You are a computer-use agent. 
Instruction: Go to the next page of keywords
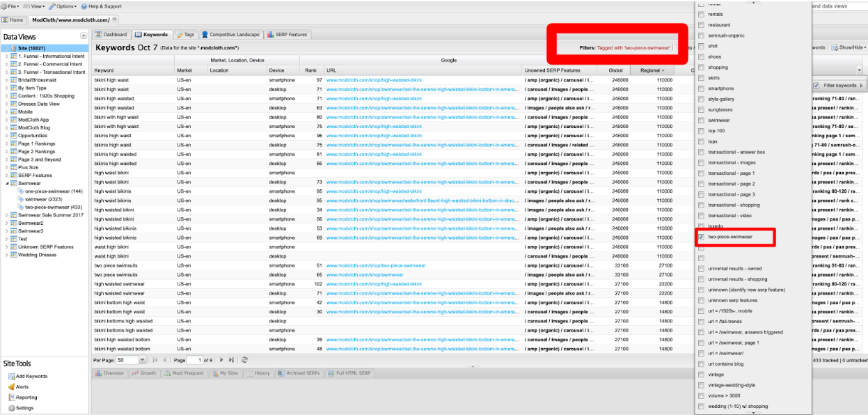coord(221,360)
